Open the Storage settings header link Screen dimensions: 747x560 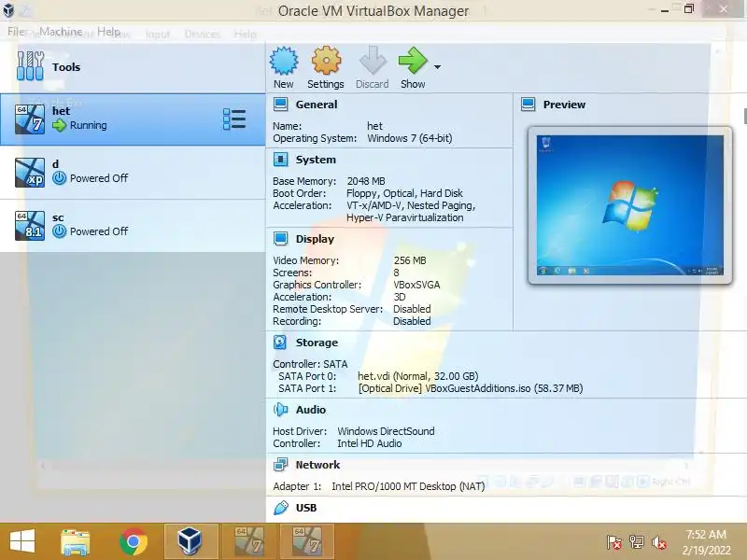[x=317, y=343]
